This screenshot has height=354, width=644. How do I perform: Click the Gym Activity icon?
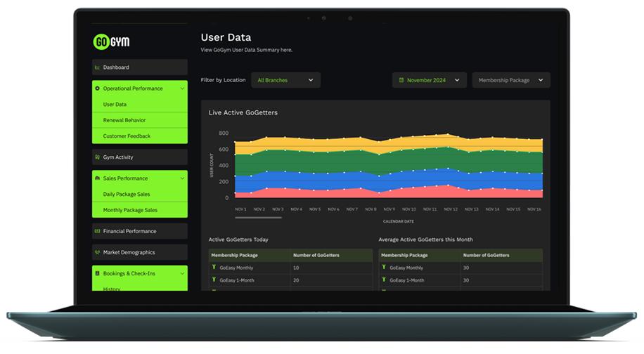[97, 157]
